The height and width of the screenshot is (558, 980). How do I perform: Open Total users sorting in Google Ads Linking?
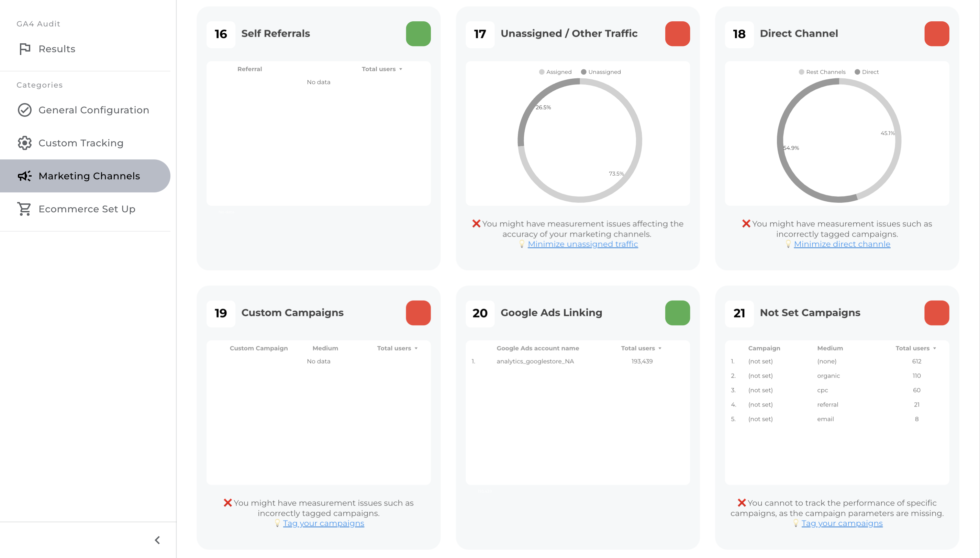[640, 348]
